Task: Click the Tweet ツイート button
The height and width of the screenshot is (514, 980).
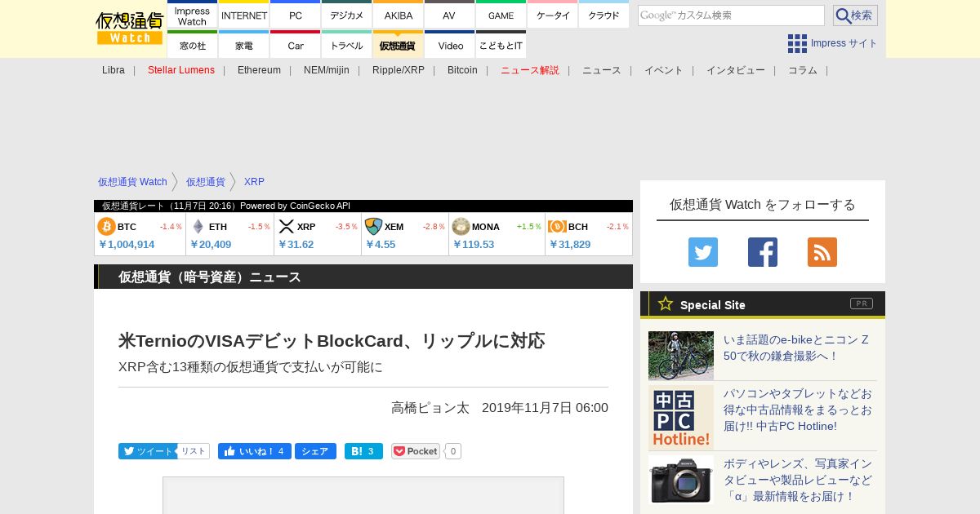Action: pos(146,451)
